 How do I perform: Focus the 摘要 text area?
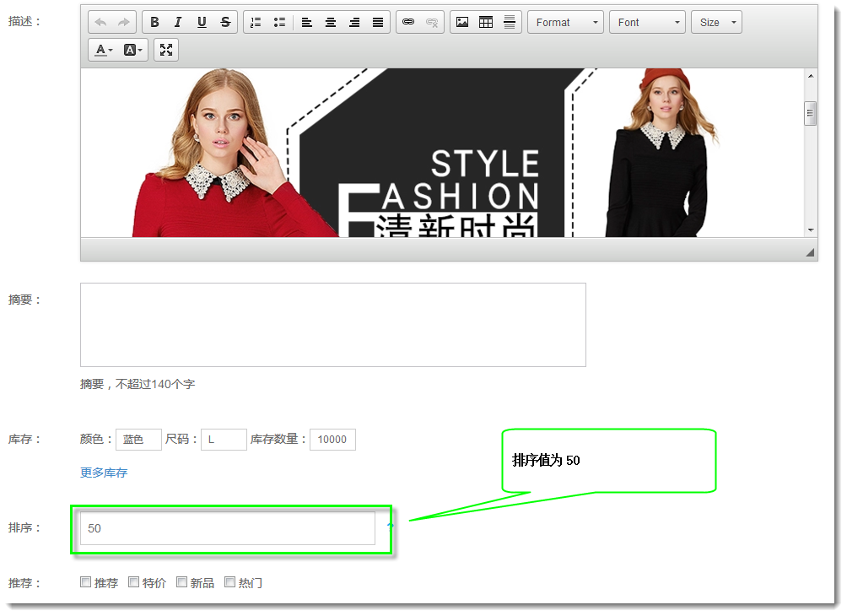(332, 325)
